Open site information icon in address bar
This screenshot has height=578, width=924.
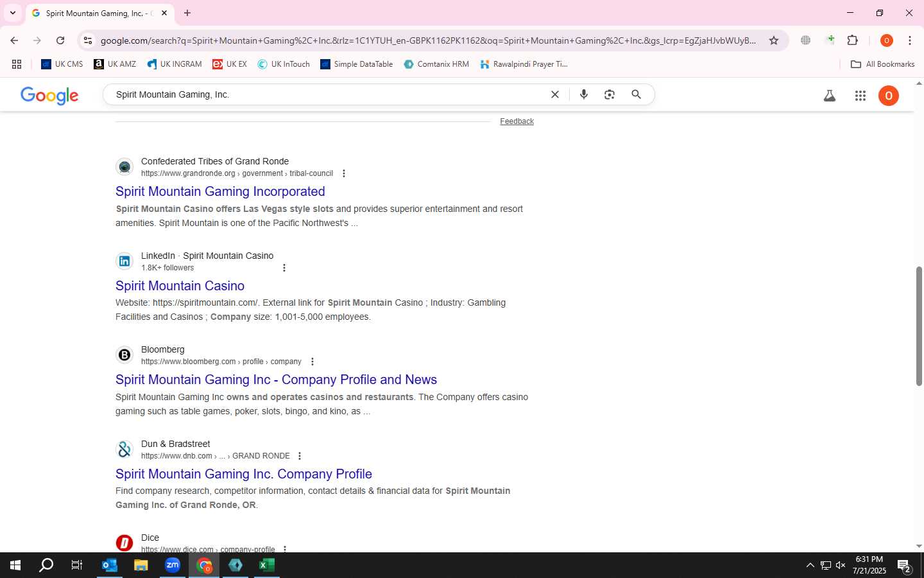coord(88,40)
